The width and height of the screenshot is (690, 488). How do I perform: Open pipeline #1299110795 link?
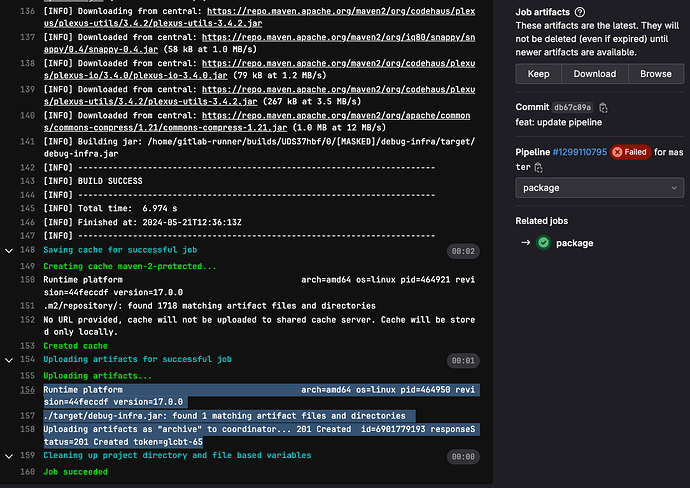pyautogui.click(x=580, y=152)
